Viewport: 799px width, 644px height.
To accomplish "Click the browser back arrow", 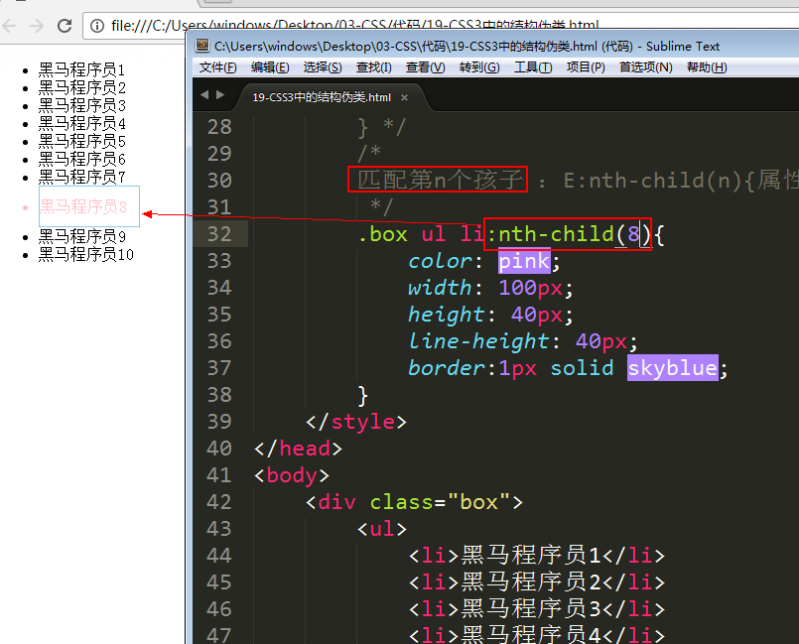I will pyautogui.click(x=11, y=25).
